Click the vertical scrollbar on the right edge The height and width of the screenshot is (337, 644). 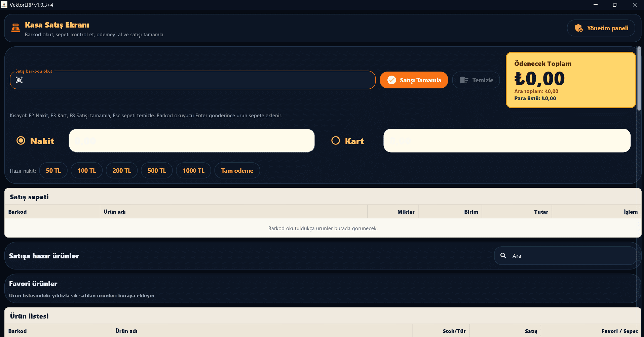tap(639, 78)
